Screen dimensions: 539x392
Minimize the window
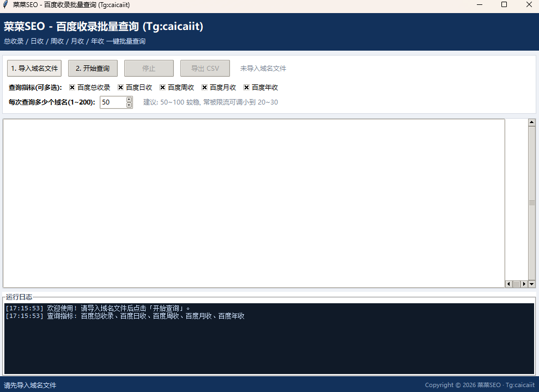click(480, 5)
